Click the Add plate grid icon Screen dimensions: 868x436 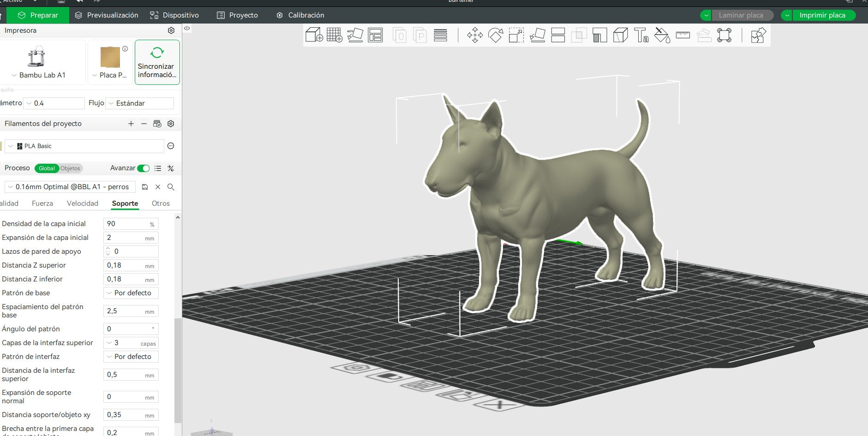(335, 35)
